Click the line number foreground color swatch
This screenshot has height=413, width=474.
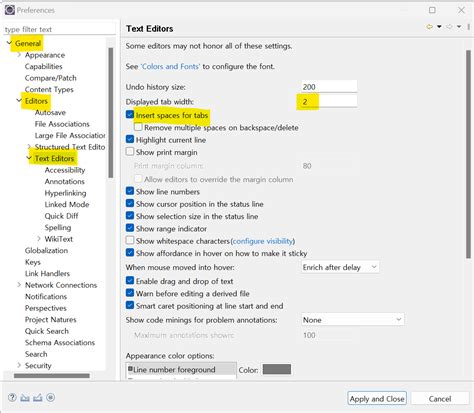coord(277,369)
